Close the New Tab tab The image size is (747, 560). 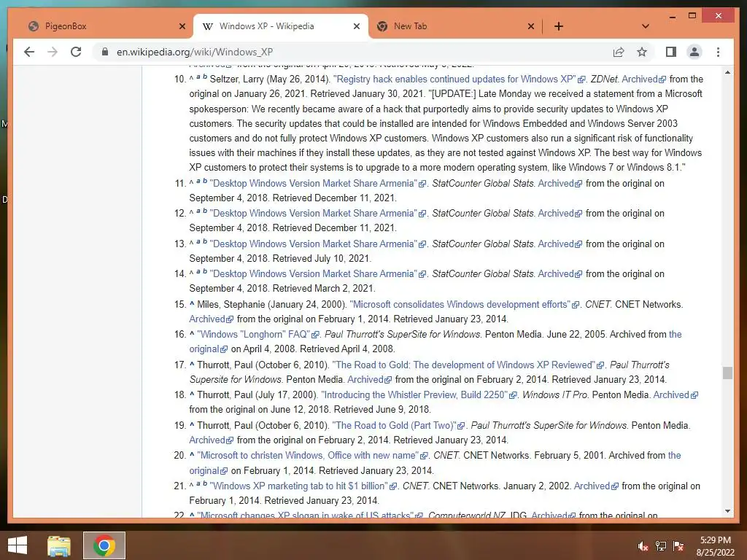[x=531, y=26]
